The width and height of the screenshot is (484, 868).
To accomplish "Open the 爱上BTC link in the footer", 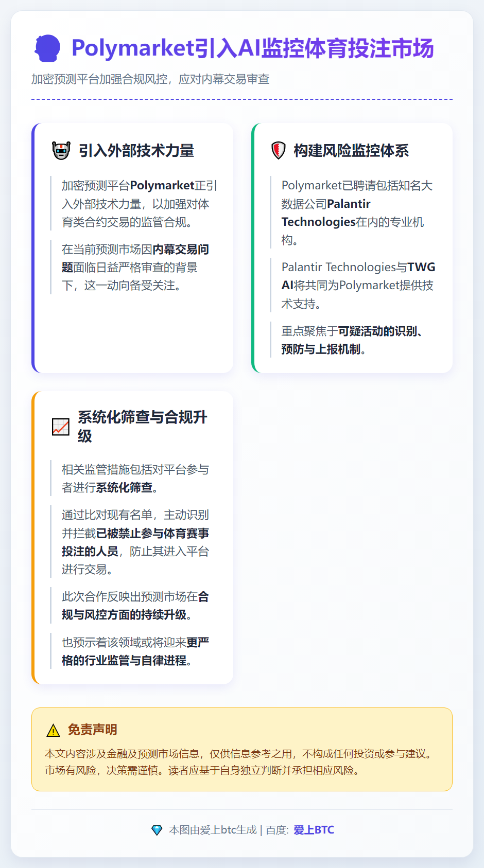I will 314,830.
